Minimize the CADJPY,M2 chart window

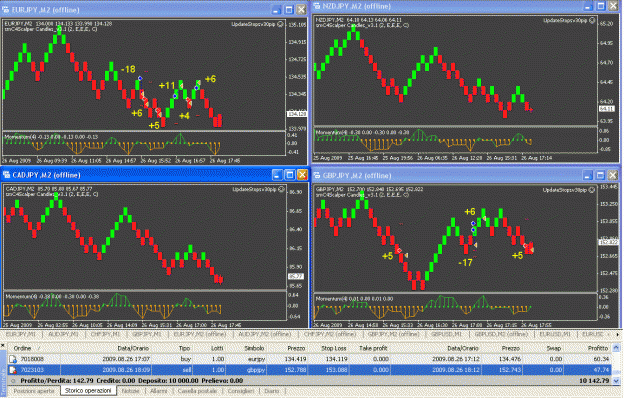pyautogui.click(x=277, y=175)
